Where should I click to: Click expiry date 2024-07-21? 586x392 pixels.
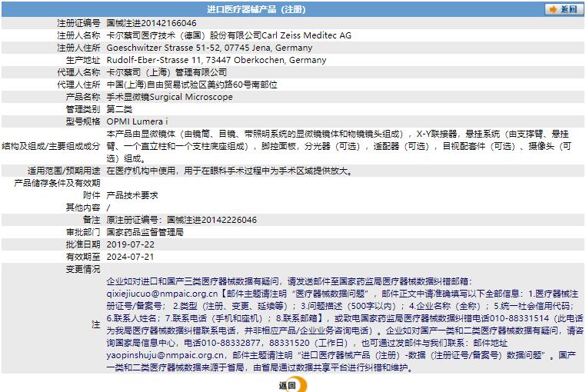click(x=130, y=257)
